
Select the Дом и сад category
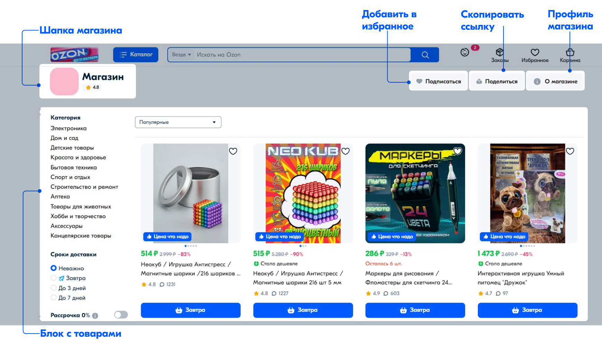click(64, 138)
